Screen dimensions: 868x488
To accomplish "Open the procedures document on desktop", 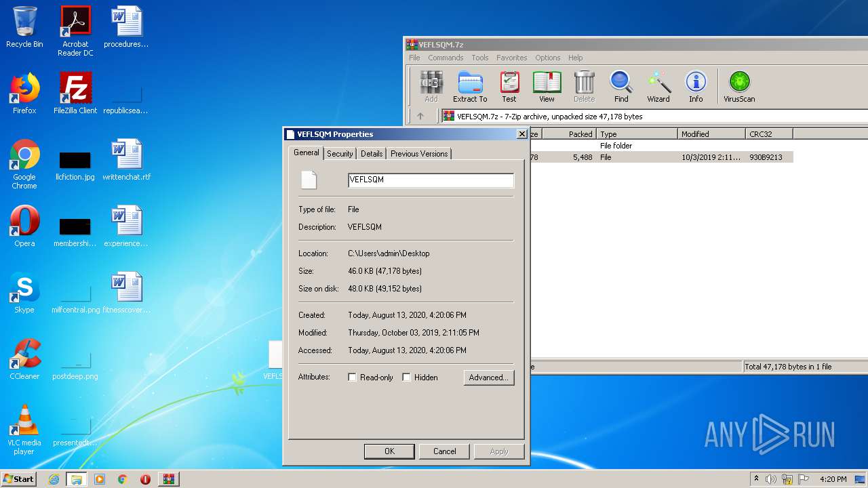I will click(126, 27).
